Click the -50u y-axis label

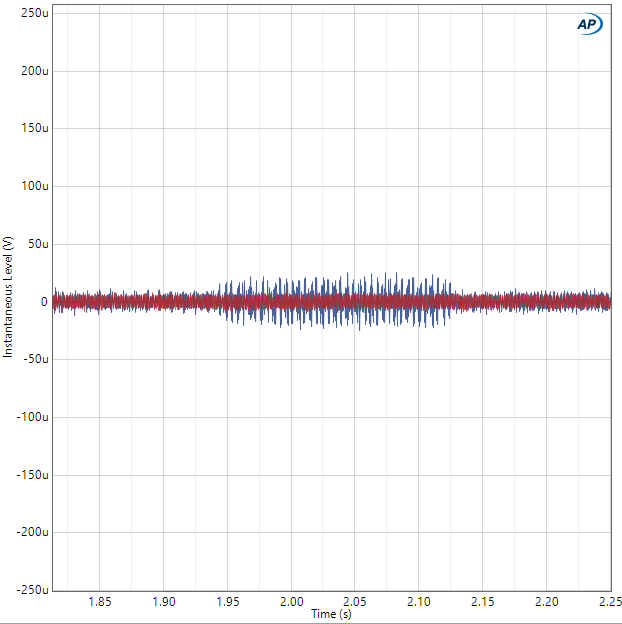click(36, 359)
